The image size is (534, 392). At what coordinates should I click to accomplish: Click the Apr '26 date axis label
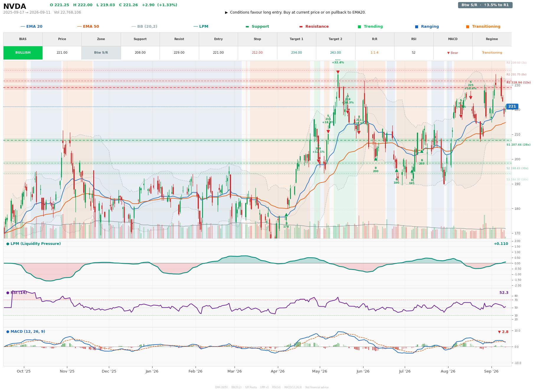click(278, 371)
